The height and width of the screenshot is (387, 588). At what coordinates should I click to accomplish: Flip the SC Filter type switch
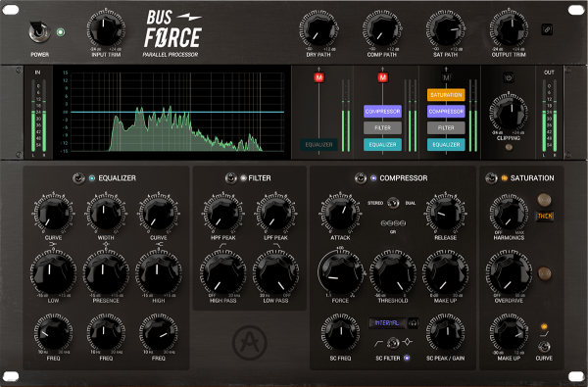(x=393, y=342)
